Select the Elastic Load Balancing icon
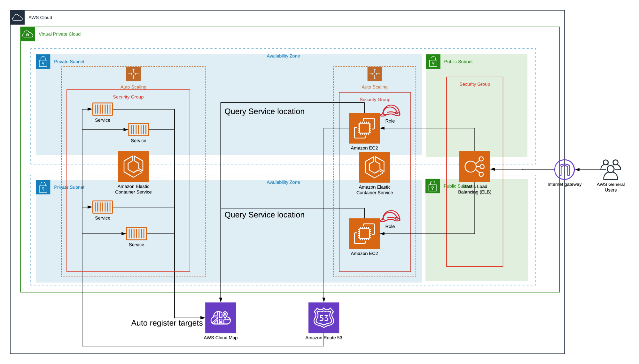 [474, 167]
